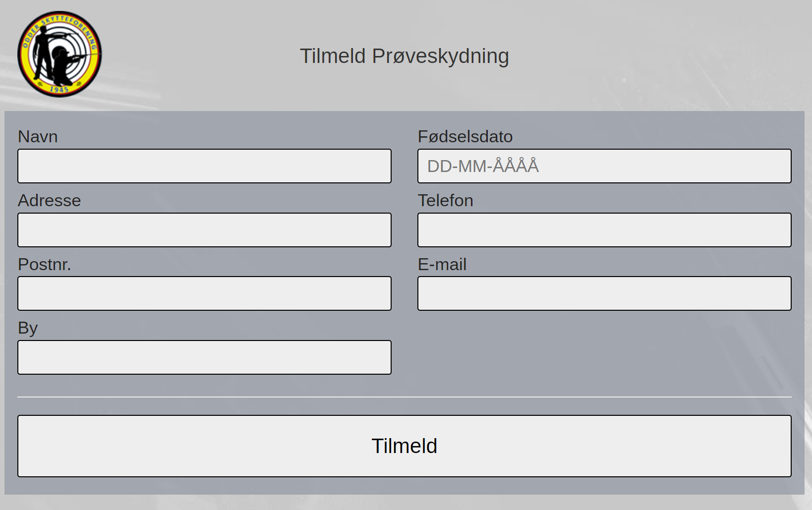Select the Adresse text field

(204, 230)
